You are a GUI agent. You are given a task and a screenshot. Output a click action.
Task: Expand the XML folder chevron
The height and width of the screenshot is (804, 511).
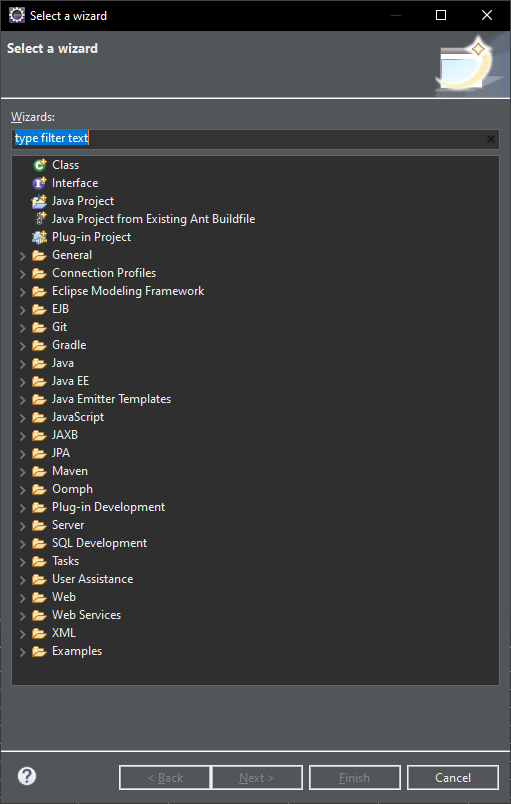[23, 633]
